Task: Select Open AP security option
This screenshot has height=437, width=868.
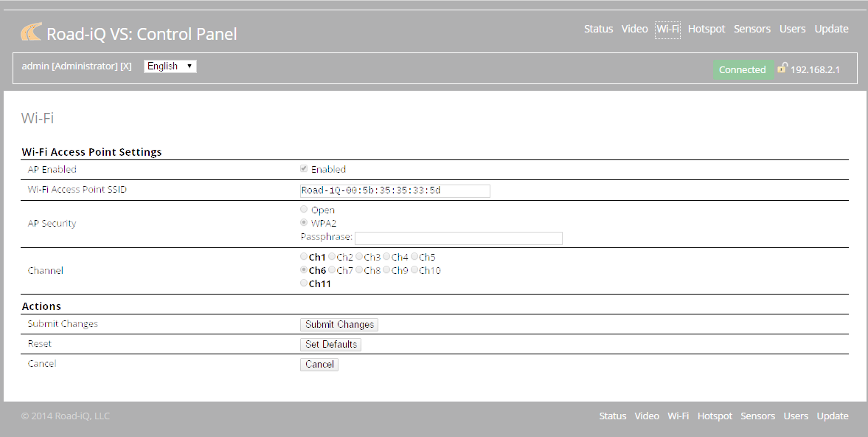Action: click(x=304, y=209)
